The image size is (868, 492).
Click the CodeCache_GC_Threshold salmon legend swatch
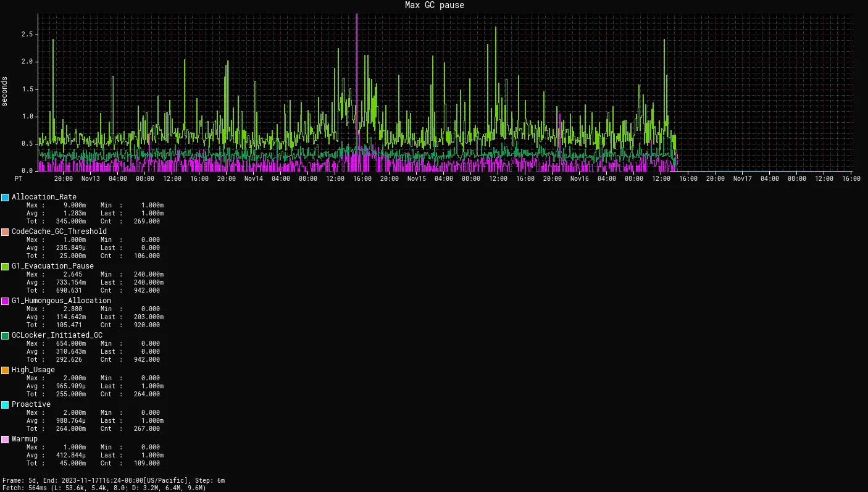pyautogui.click(x=5, y=232)
